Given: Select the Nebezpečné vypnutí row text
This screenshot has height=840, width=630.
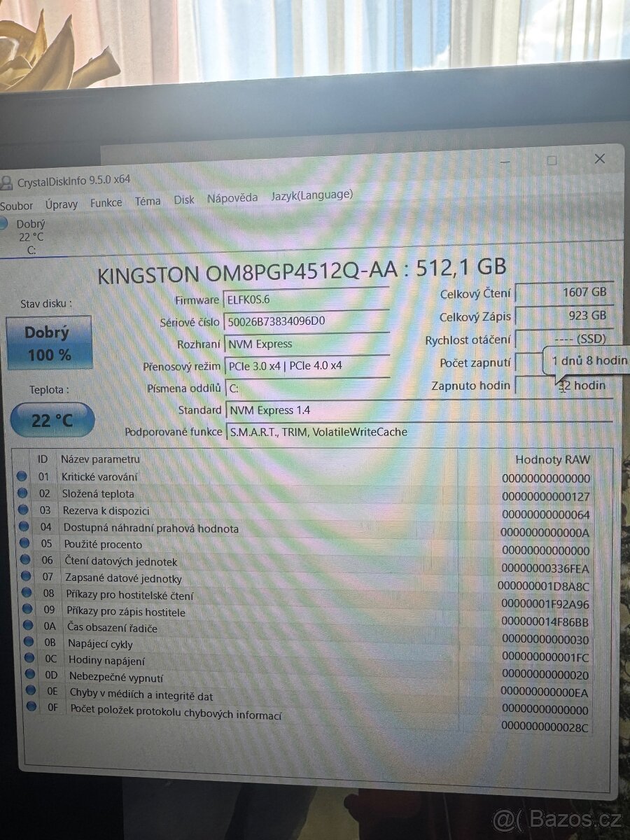Looking at the screenshot, I should tap(116, 677).
